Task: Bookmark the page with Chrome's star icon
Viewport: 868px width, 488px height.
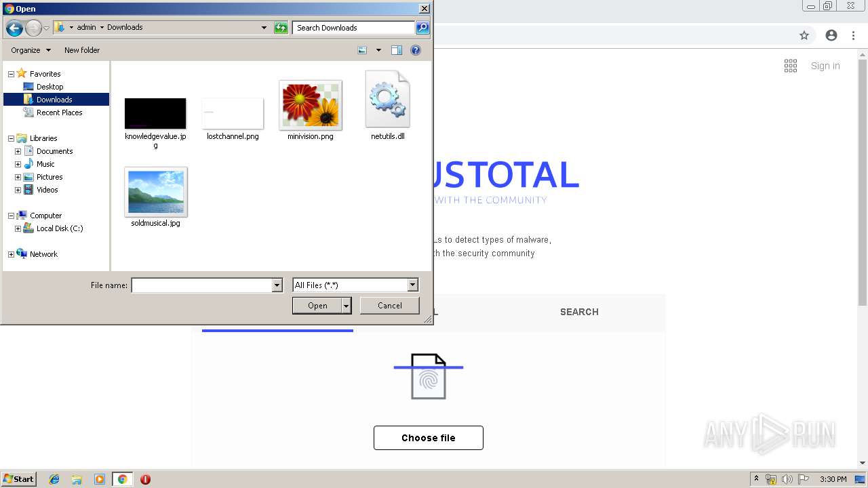Action: pos(804,35)
